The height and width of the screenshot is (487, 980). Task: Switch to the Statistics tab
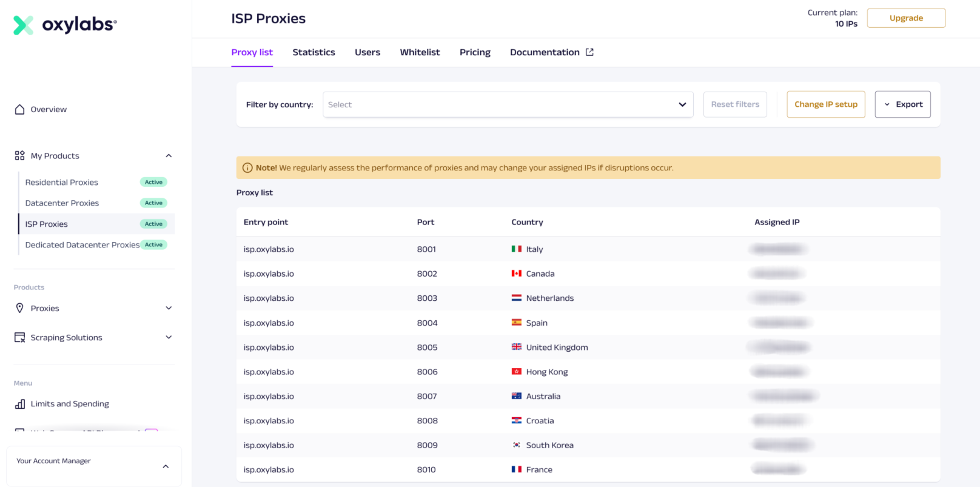tap(314, 52)
